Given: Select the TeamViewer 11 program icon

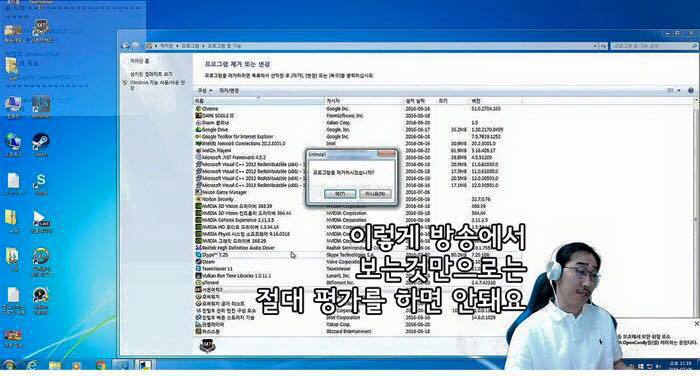Looking at the screenshot, I should pyautogui.click(x=199, y=269).
